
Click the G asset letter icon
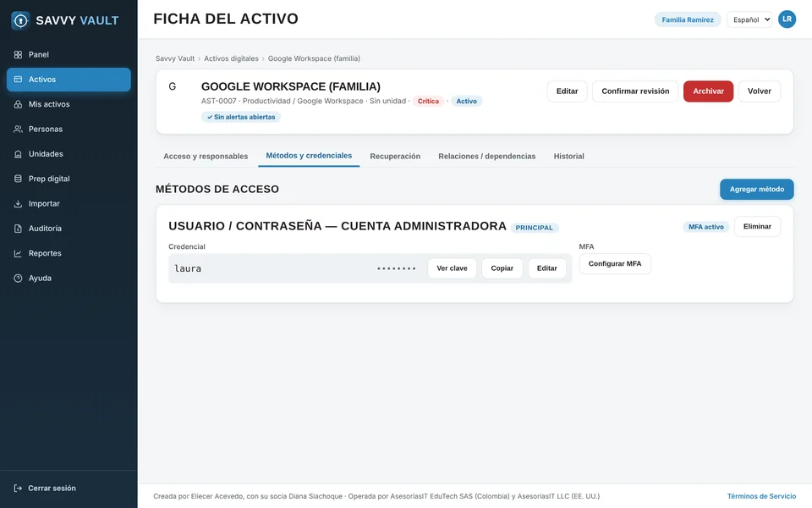click(173, 86)
